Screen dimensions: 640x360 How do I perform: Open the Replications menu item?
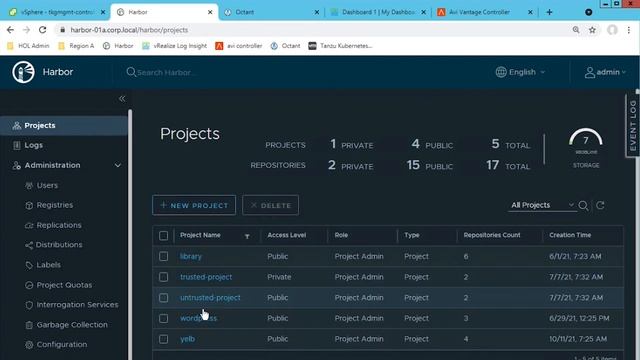tap(59, 225)
